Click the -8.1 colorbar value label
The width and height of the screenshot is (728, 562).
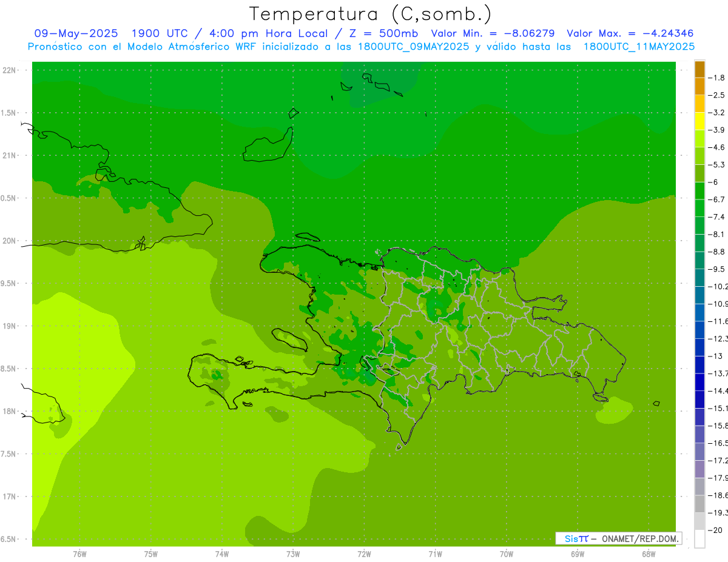tap(716, 234)
